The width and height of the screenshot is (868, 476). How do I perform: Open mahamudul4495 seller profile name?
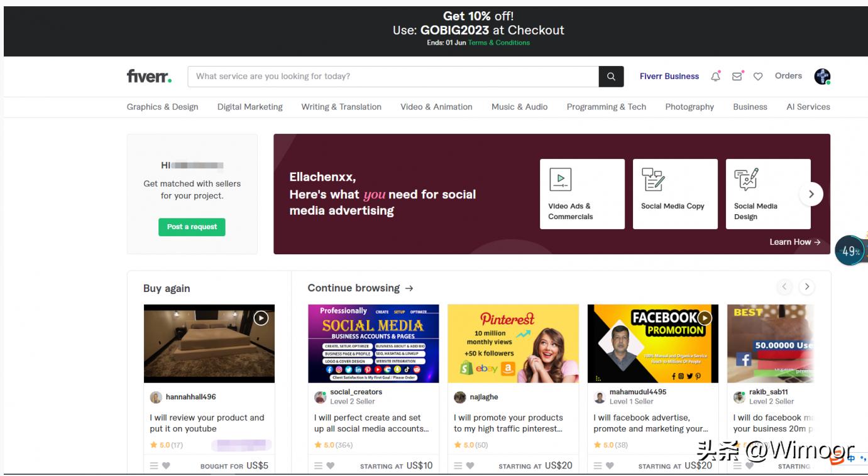click(638, 392)
